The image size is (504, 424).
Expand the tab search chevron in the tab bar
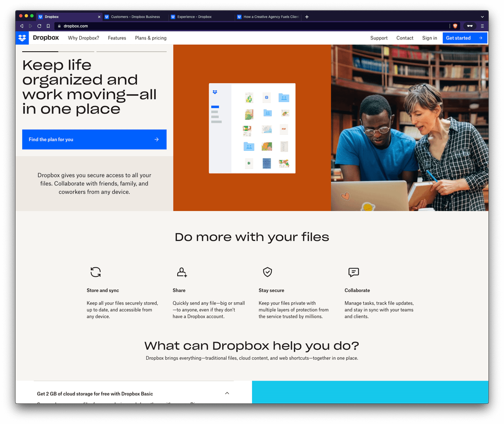(x=482, y=17)
